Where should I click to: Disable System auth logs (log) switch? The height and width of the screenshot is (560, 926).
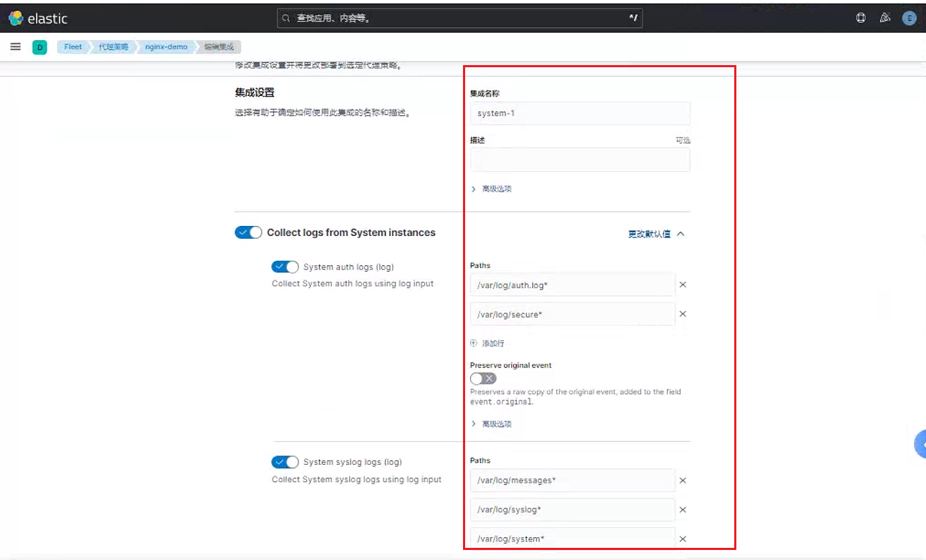285,267
